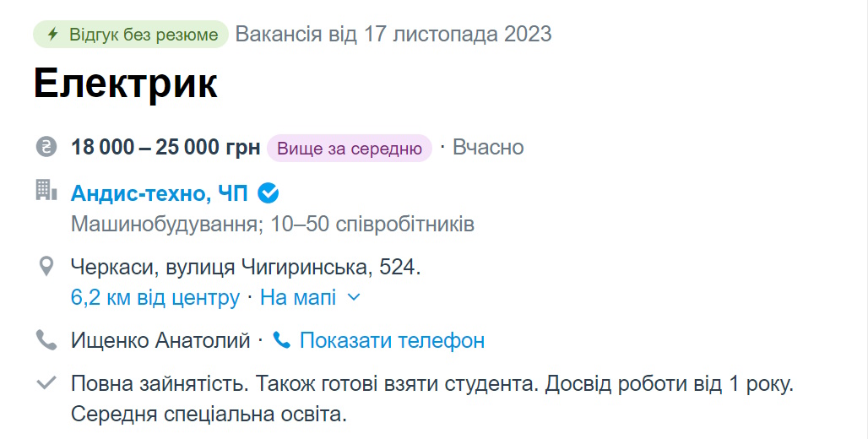The width and height of the screenshot is (868, 439).
Task: Click the gray checkmark icon beside job conditions
Action: pyautogui.click(x=46, y=384)
